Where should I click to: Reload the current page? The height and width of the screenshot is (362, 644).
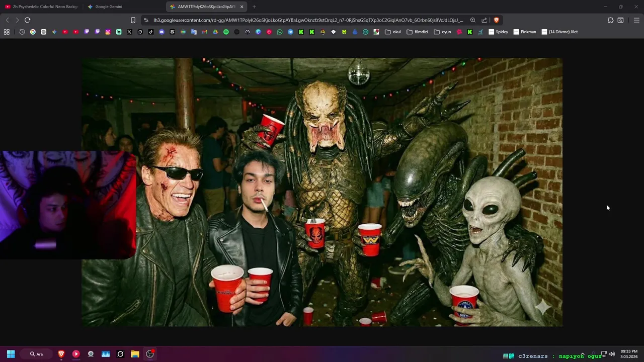[27, 20]
